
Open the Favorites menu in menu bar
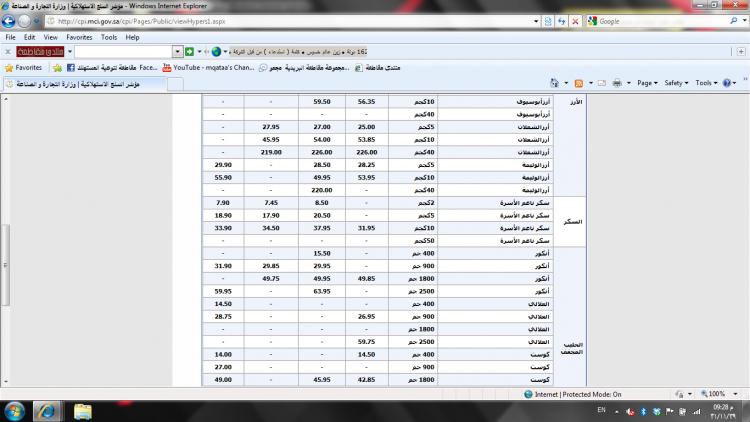[79, 37]
